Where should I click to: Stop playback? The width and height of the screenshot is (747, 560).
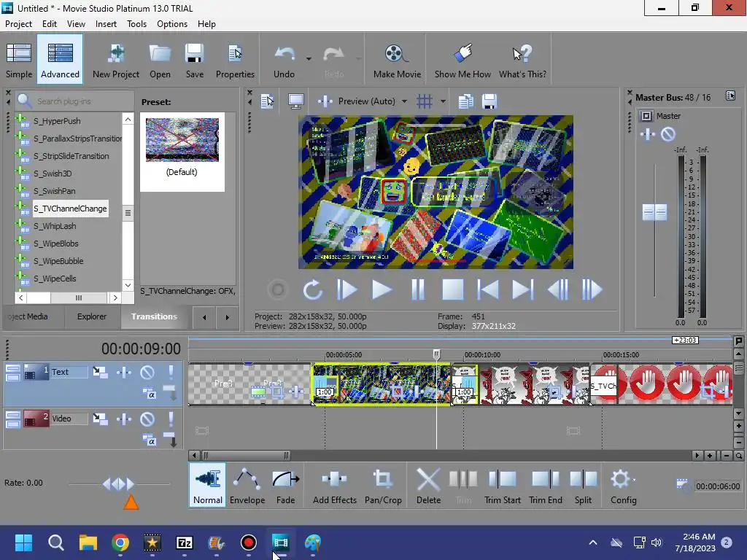coord(452,289)
